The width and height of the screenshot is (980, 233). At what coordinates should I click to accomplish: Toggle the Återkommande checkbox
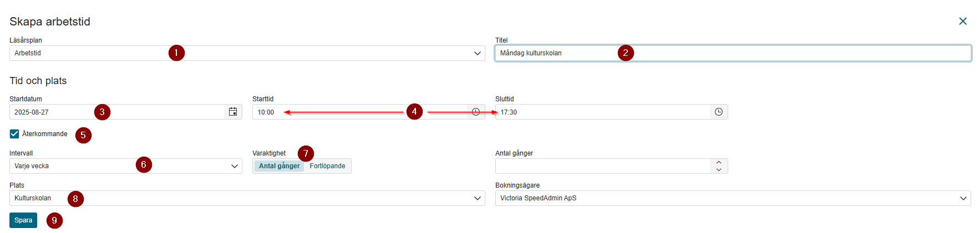click(14, 134)
